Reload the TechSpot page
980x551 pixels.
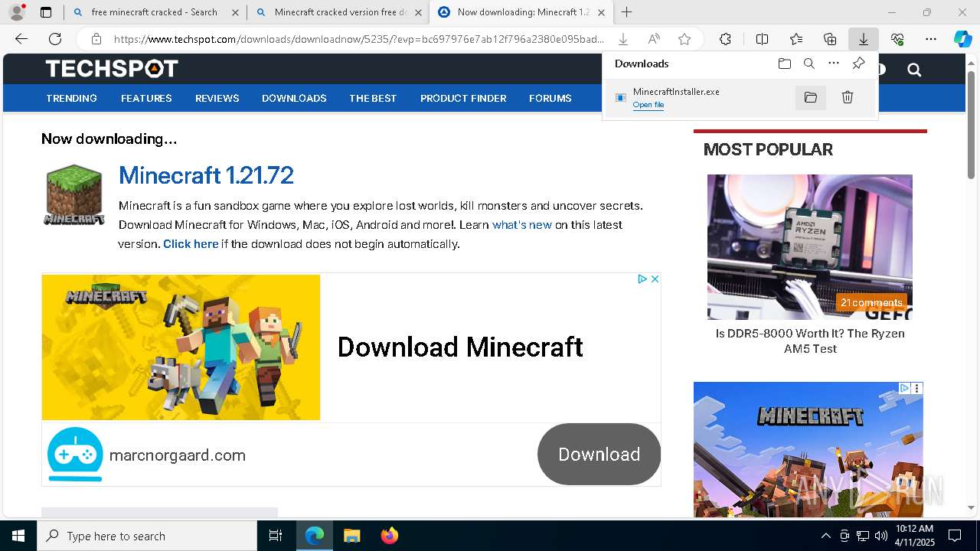tap(55, 39)
